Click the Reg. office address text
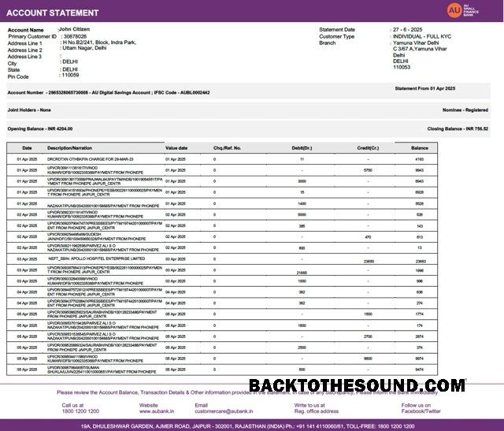Viewport: 504px width, 431px height. (x=317, y=411)
